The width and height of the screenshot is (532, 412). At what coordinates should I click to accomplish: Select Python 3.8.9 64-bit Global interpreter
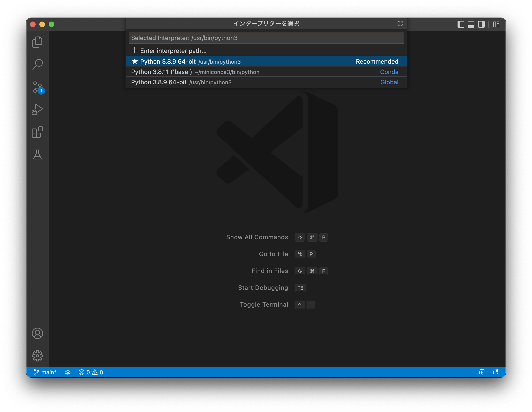tap(266, 82)
